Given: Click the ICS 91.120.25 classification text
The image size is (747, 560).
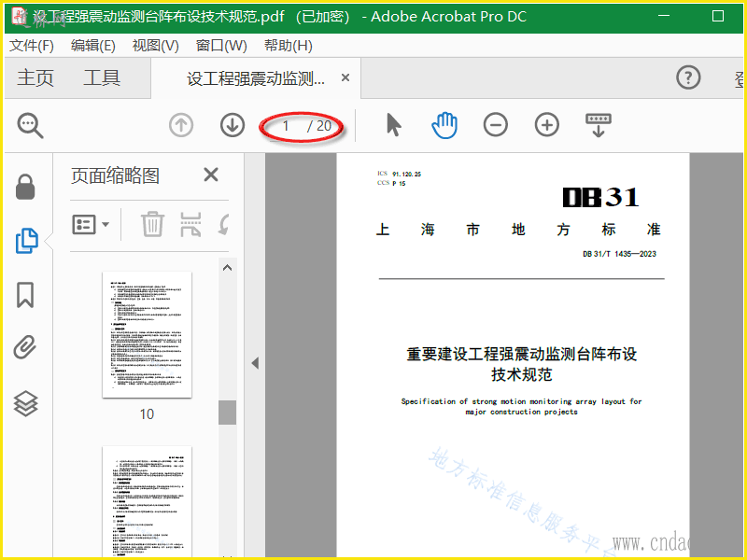Looking at the screenshot, I should pos(400,174).
